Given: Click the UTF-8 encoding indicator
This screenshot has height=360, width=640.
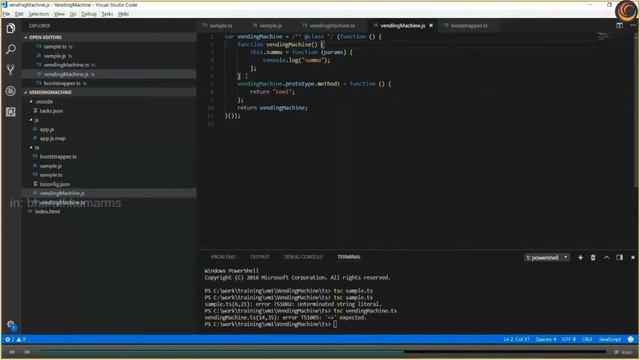Looking at the screenshot, I should click(x=569, y=339).
